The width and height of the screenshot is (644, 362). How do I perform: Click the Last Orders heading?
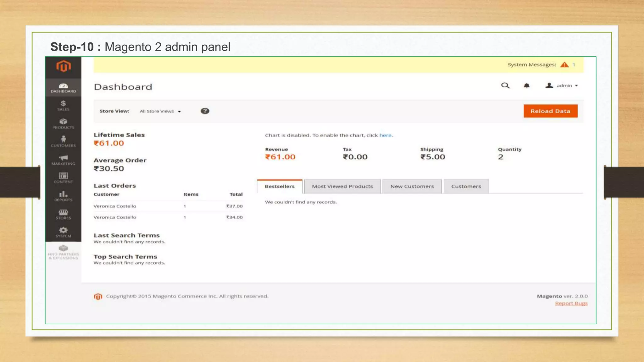[115, 186]
